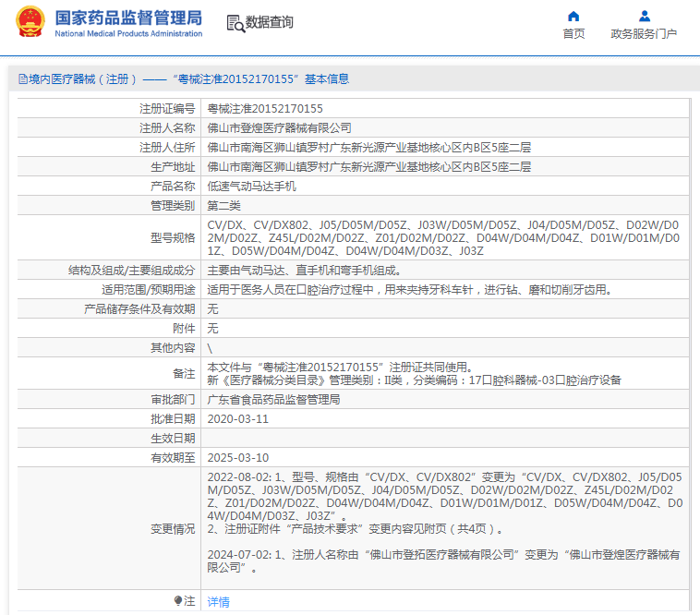Screen dimensions: 700x615
Task: Click the 国家药品监督管理局 site title
Action: tap(128, 18)
